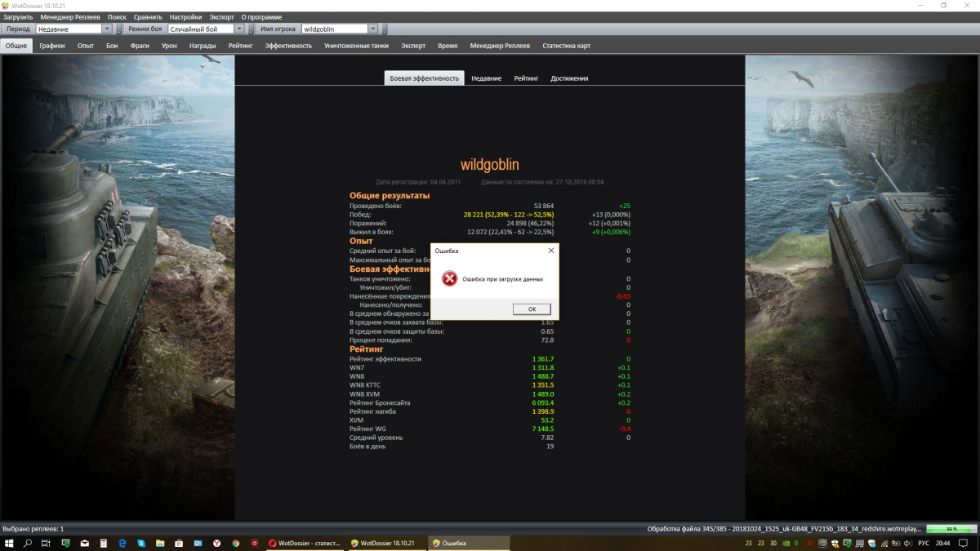Open the clock showing 20:44

pos(942,543)
